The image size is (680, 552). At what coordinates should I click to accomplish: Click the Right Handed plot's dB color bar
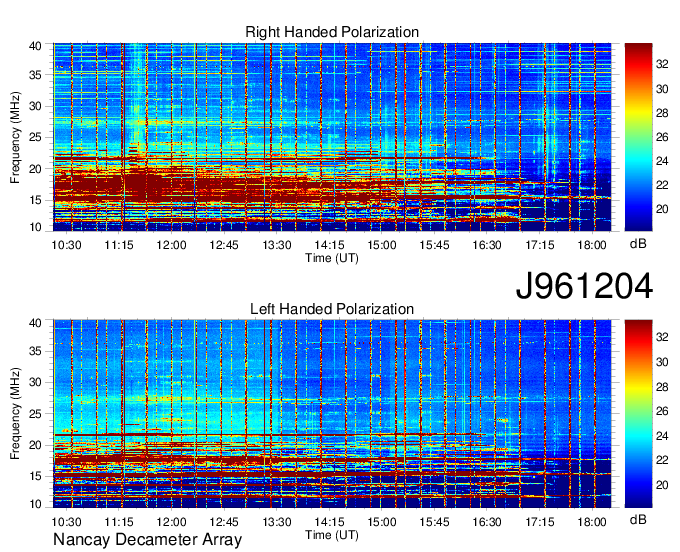[638, 137]
